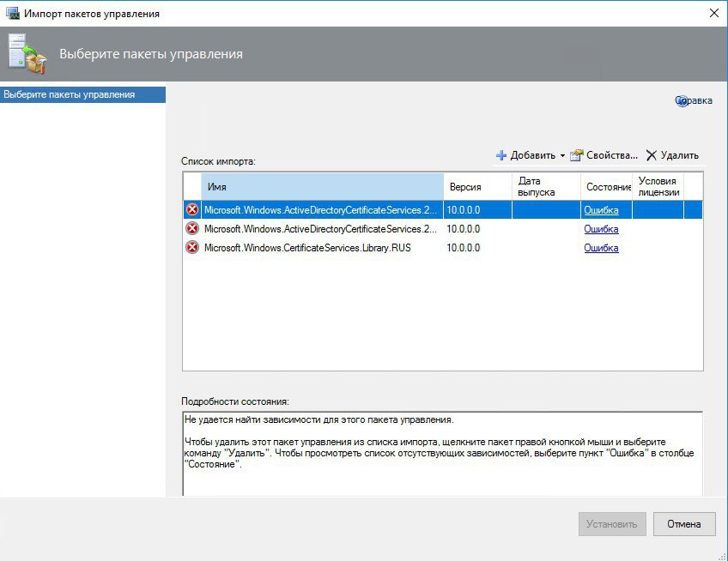Viewport: 728px width, 561px height.
Task: Select the second ActiveDirectoryCertificateServices package name
Action: point(320,229)
